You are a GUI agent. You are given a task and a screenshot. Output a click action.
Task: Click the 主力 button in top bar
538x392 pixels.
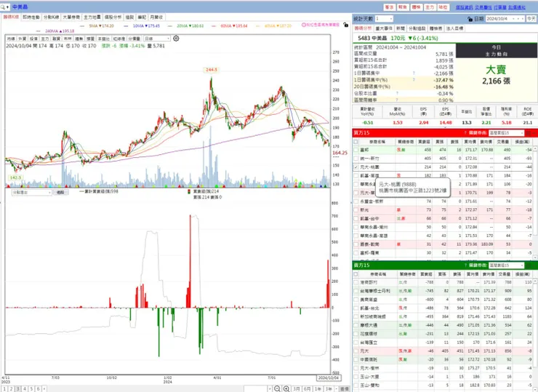click(430, 7)
